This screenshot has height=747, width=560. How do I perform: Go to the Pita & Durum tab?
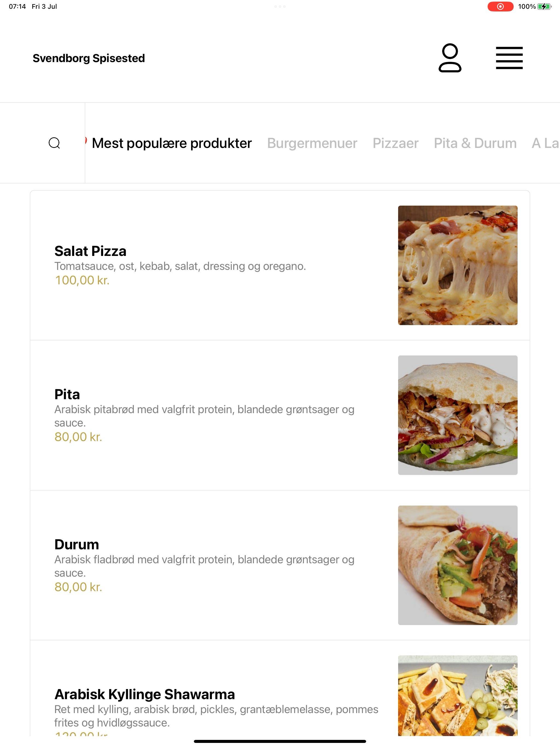point(475,143)
